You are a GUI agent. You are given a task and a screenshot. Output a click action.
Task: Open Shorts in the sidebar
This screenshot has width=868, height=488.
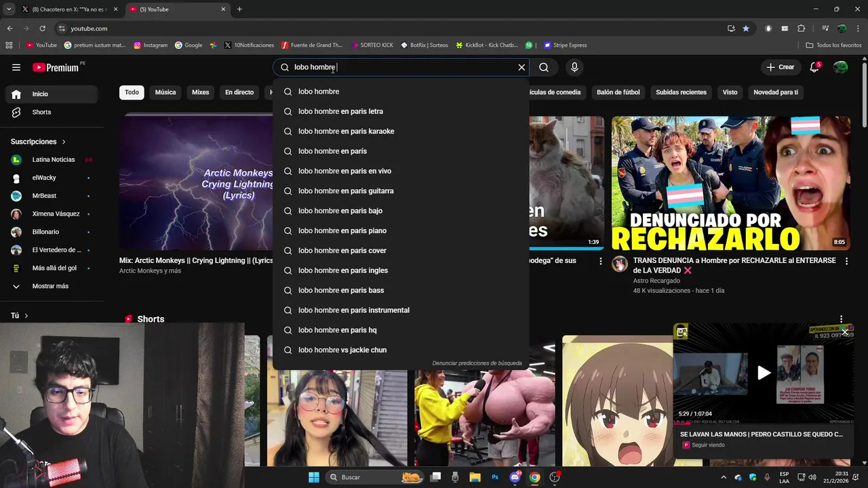click(x=52, y=112)
